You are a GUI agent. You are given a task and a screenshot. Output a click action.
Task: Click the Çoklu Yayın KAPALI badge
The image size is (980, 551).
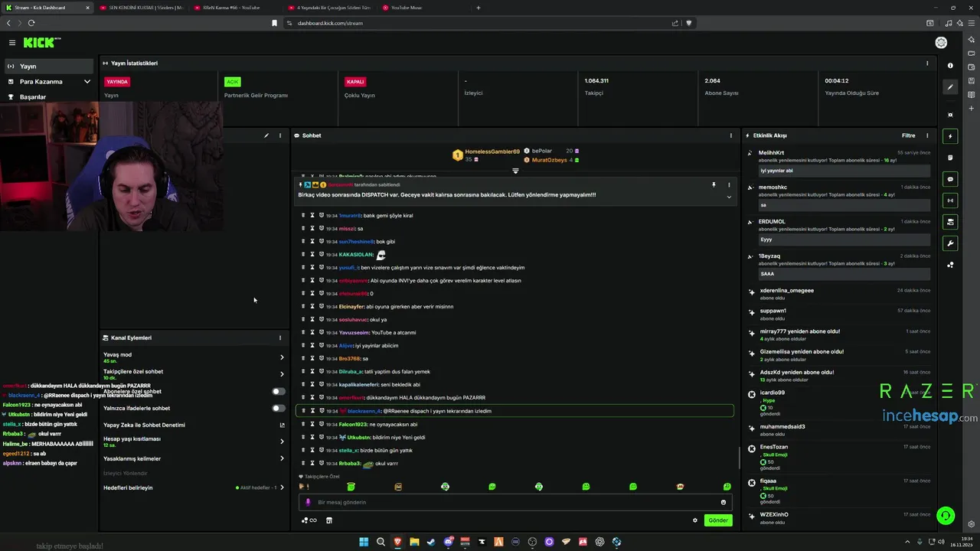point(355,82)
